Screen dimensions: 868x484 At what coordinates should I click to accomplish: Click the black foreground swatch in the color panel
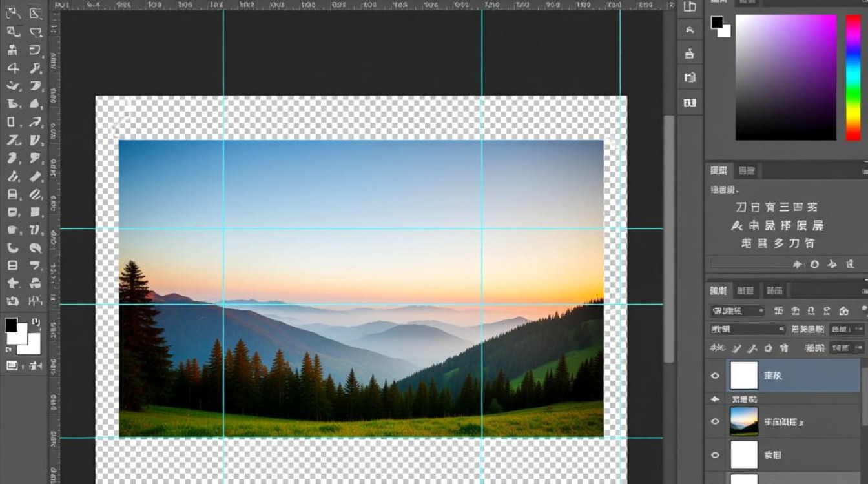pyautogui.click(x=716, y=22)
